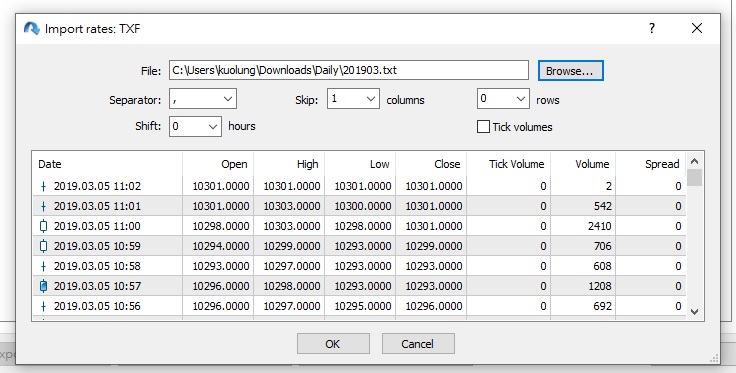Click Open price 10294.0000 in the 10:59 row
736x373 pixels.
[221, 246]
